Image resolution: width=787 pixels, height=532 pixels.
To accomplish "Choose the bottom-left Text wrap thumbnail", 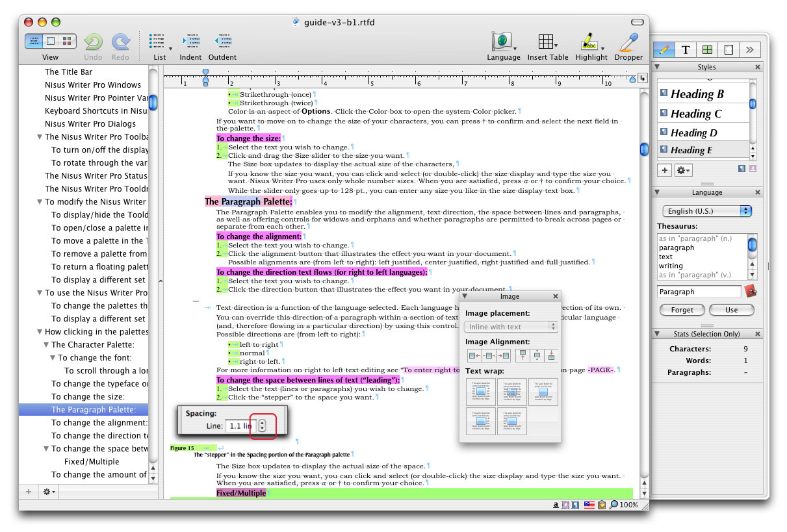I will 481,421.
